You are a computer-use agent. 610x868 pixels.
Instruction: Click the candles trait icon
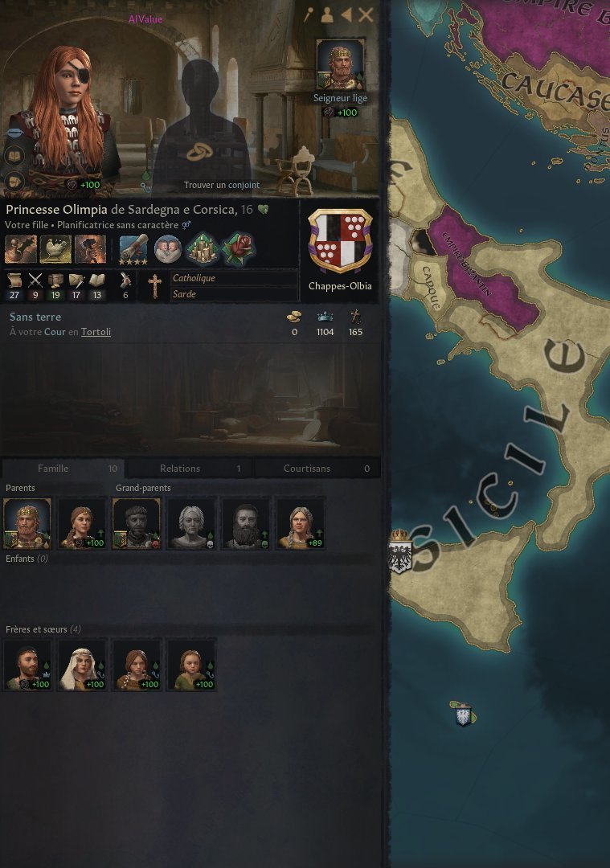203,249
